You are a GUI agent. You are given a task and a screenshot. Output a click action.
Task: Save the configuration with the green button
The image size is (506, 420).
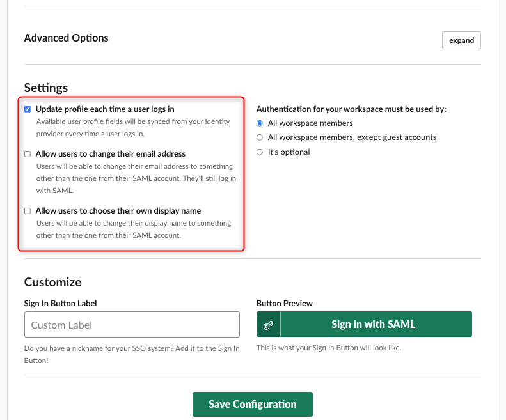click(x=252, y=404)
